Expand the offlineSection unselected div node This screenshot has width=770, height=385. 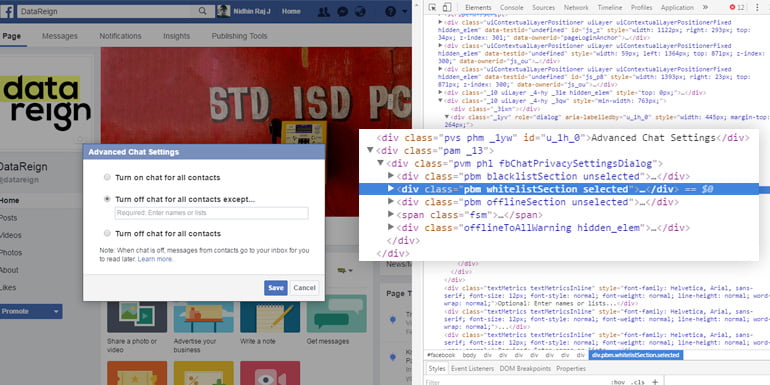pos(391,201)
